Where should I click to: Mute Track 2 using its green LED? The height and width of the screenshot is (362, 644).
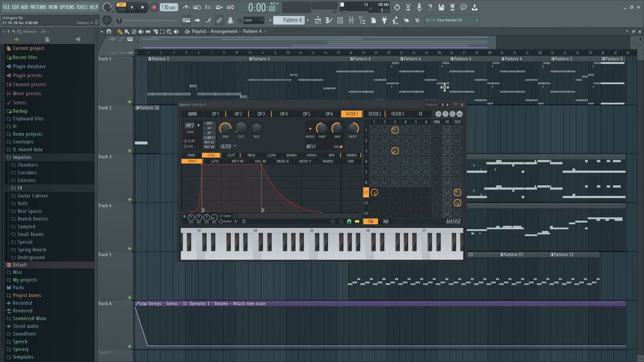(x=130, y=150)
